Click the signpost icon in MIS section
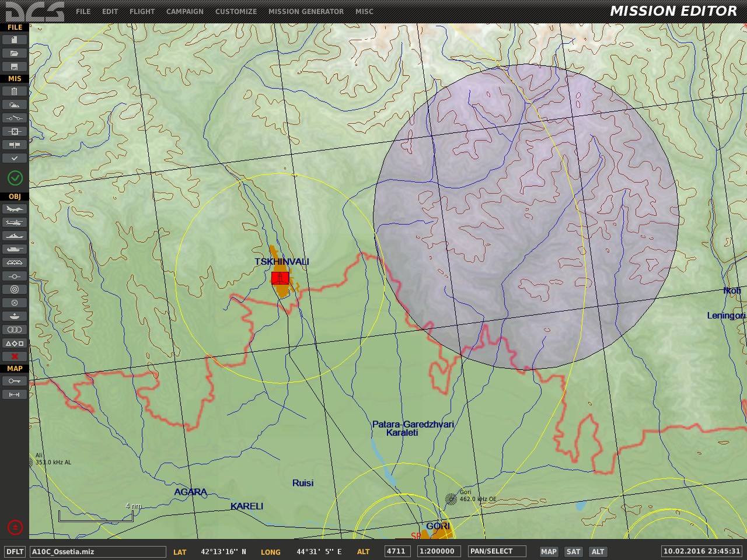The image size is (747, 560). click(15, 145)
